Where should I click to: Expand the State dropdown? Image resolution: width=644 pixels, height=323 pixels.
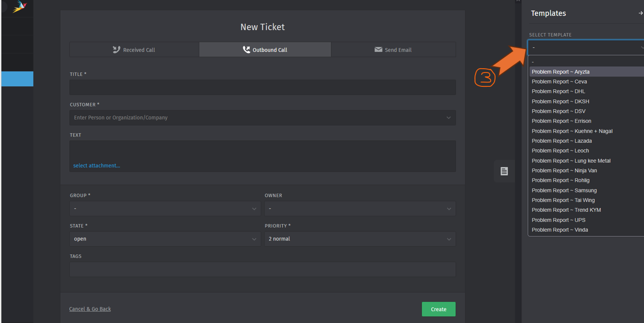165,239
